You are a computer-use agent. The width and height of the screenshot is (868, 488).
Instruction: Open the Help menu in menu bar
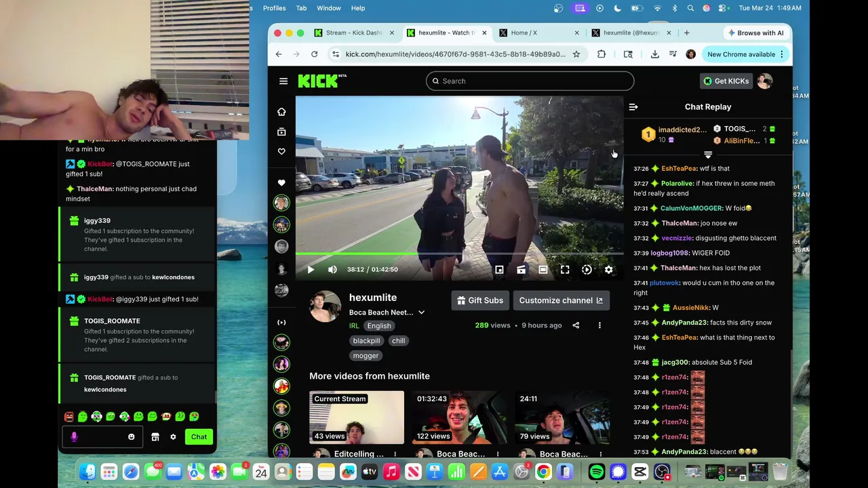click(x=358, y=8)
